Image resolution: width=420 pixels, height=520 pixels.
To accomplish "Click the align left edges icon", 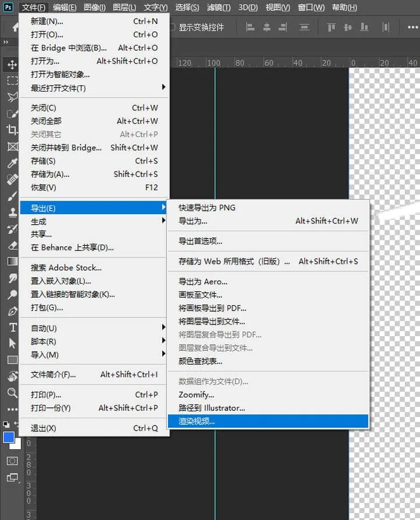I will pos(250,27).
